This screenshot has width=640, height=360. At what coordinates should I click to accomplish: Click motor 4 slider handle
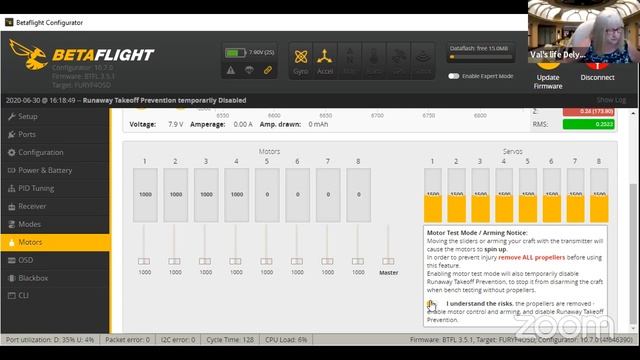[235, 261]
